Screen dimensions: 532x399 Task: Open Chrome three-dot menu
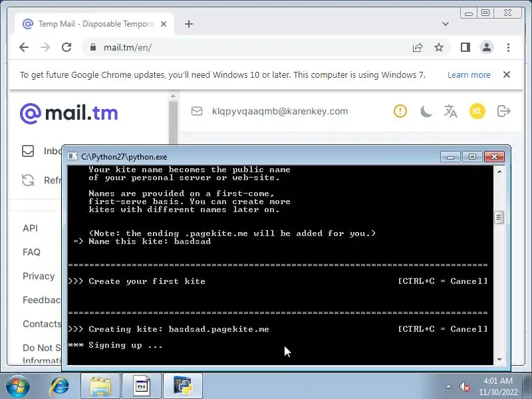point(508,47)
